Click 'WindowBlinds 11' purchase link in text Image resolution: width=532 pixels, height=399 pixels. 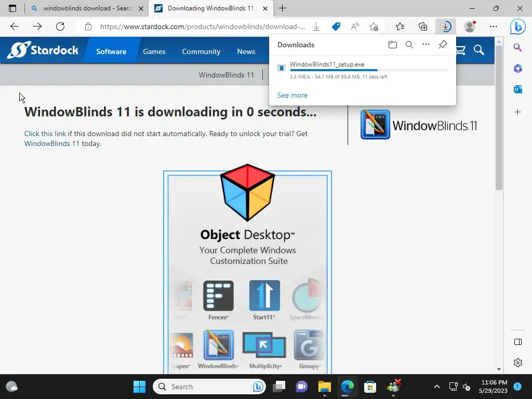coord(51,143)
